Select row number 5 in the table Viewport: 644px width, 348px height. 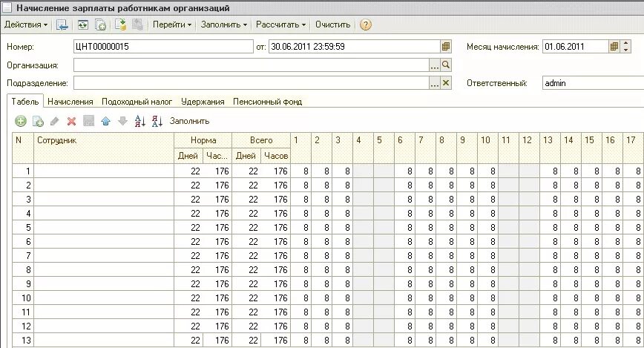coord(23,227)
